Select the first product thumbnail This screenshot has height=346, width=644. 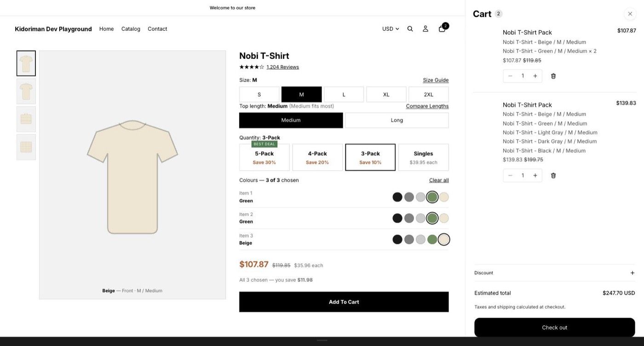point(26,63)
